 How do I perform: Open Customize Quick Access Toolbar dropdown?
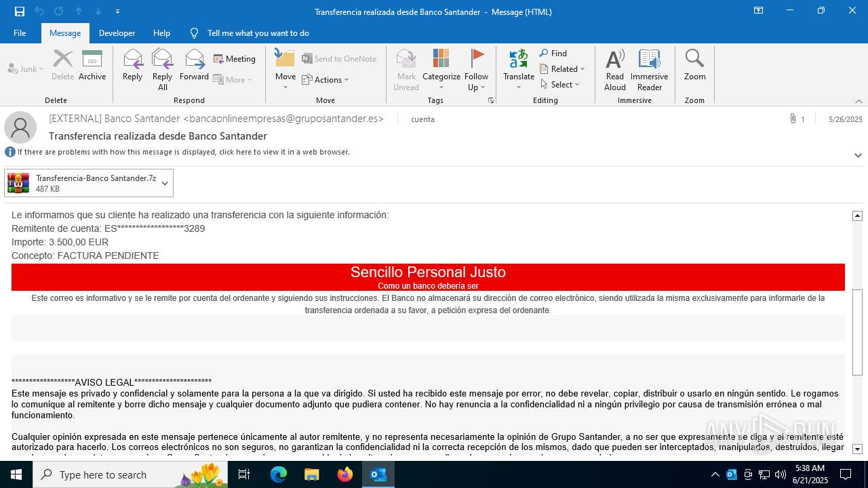pyautogui.click(x=117, y=12)
